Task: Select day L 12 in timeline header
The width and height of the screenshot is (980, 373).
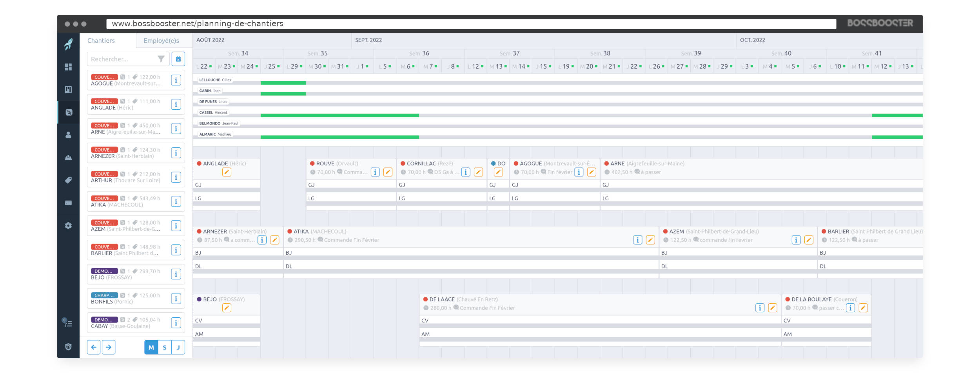Action: (475, 67)
